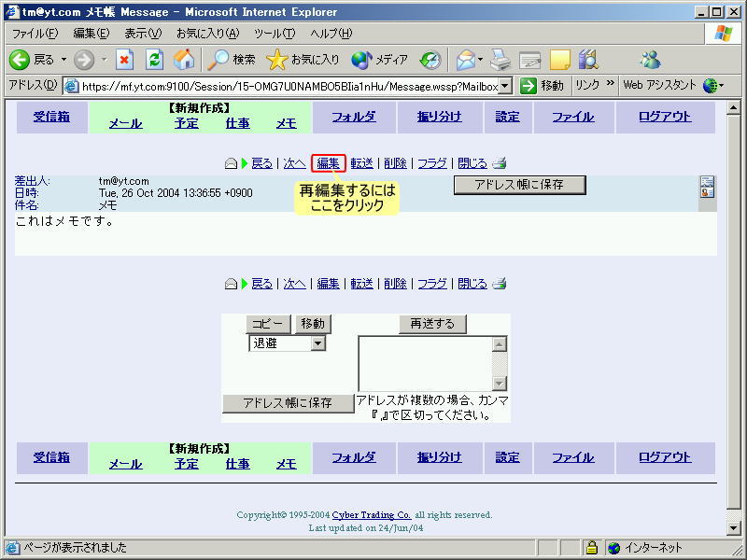Click the Stop loading icon

tap(125, 60)
